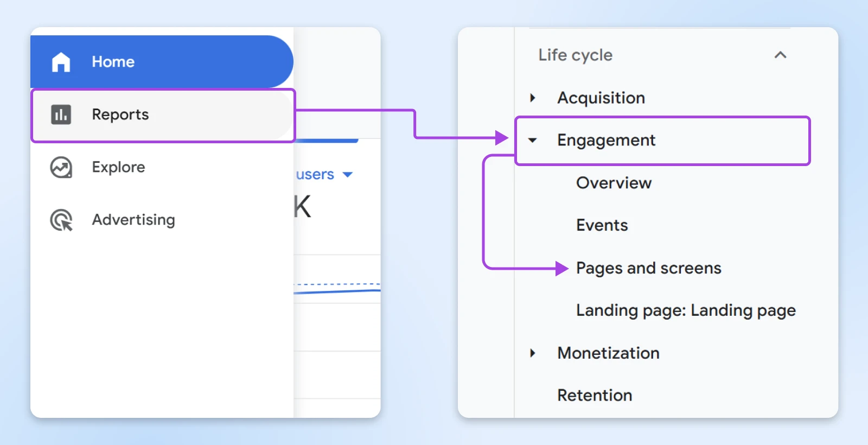Select the Retention report
The image size is (868, 445).
(595, 395)
